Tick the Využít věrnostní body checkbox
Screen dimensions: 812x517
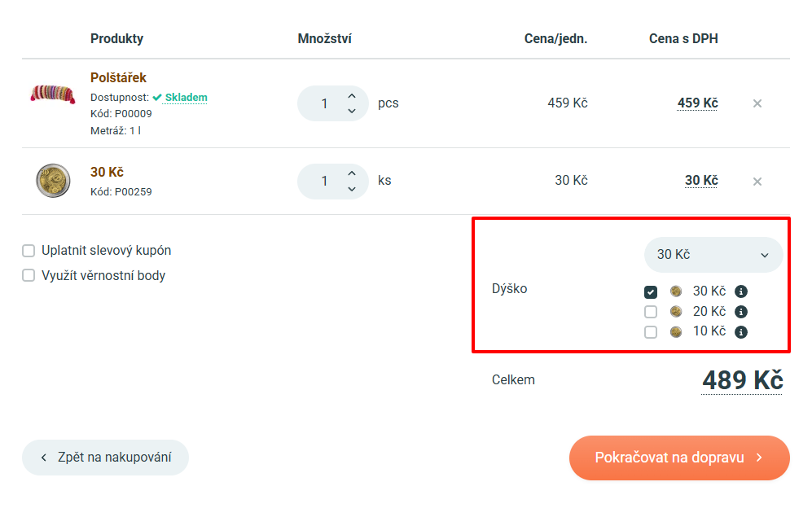[x=29, y=276]
